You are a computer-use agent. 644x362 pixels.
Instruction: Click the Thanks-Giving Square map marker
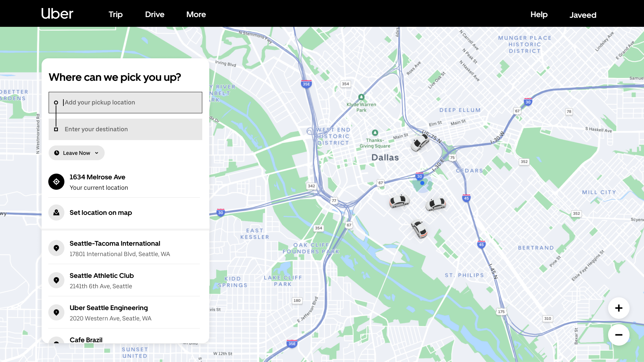click(x=375, y=133)
